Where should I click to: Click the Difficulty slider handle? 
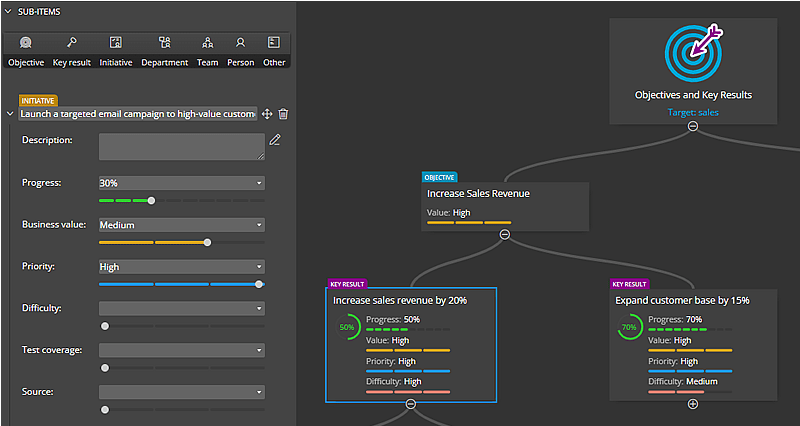(105, 326)
